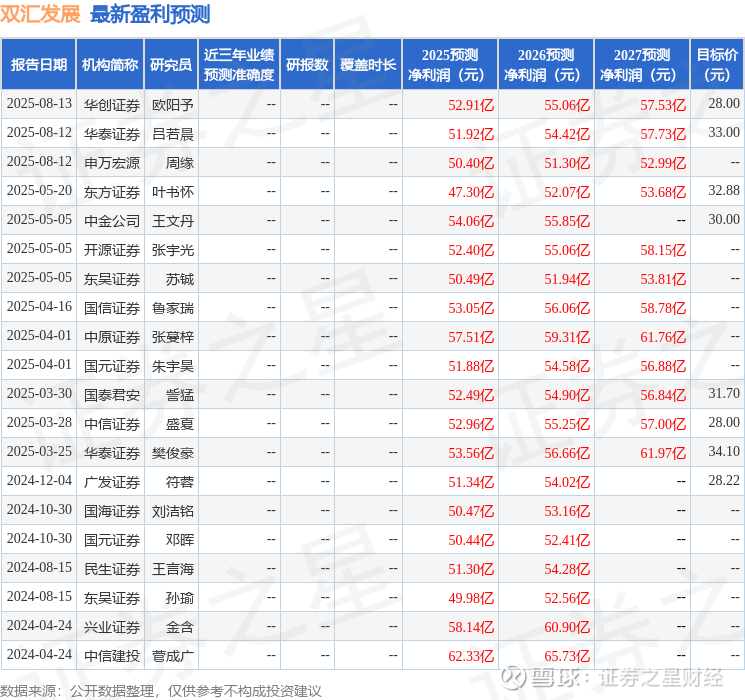Click analyst name 菅成广

tap(172, 656)
